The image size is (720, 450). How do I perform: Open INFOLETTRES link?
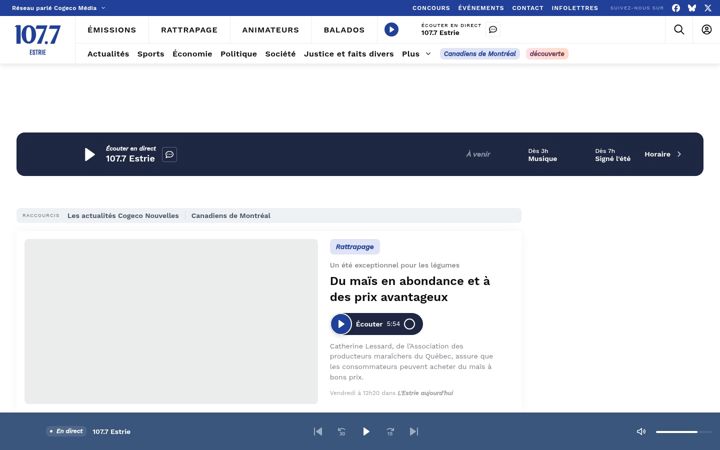pyautogui.click(x=575, y=8)
